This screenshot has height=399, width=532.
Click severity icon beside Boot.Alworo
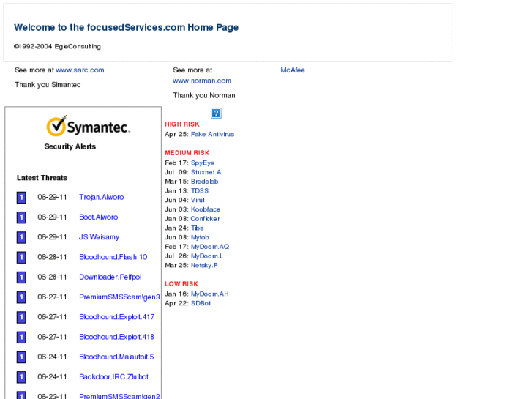pos(21,217)
